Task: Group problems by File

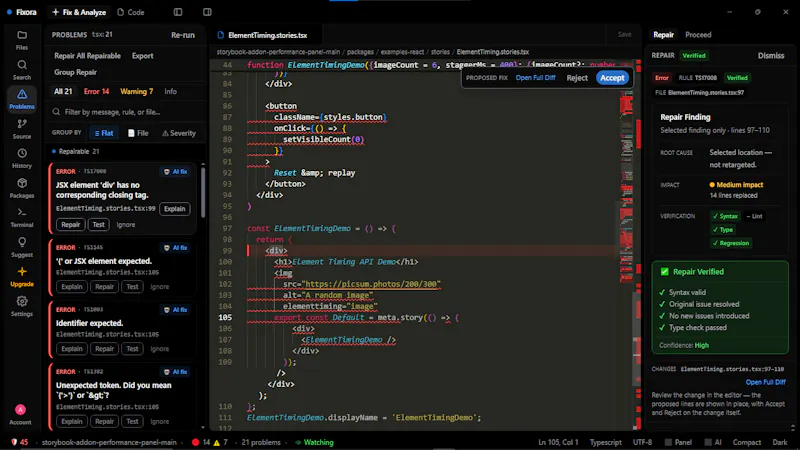Action: [138, 133]
